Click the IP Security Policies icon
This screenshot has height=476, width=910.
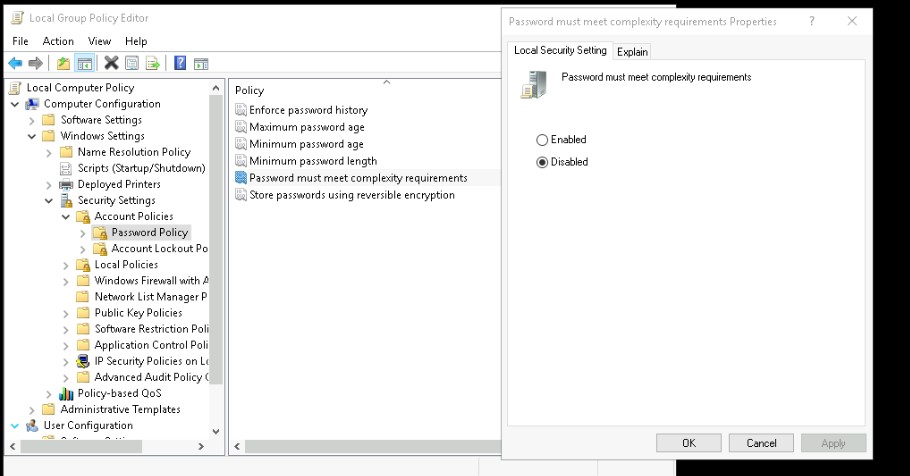pyautogui.click(x=83, y=361)
